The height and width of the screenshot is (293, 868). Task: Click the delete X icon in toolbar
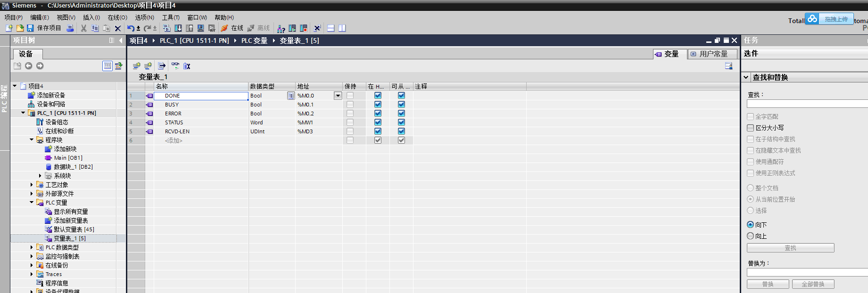point(118,28)
